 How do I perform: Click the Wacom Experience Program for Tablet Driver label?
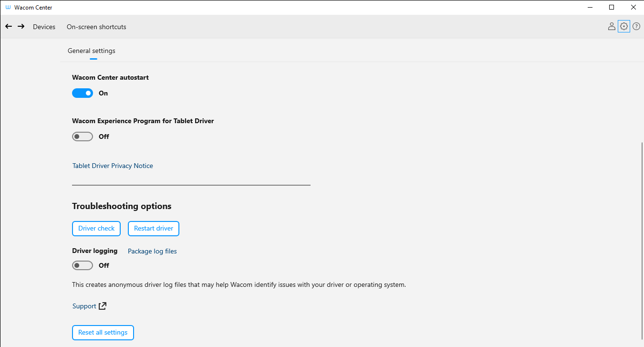(x=143, y=121)
